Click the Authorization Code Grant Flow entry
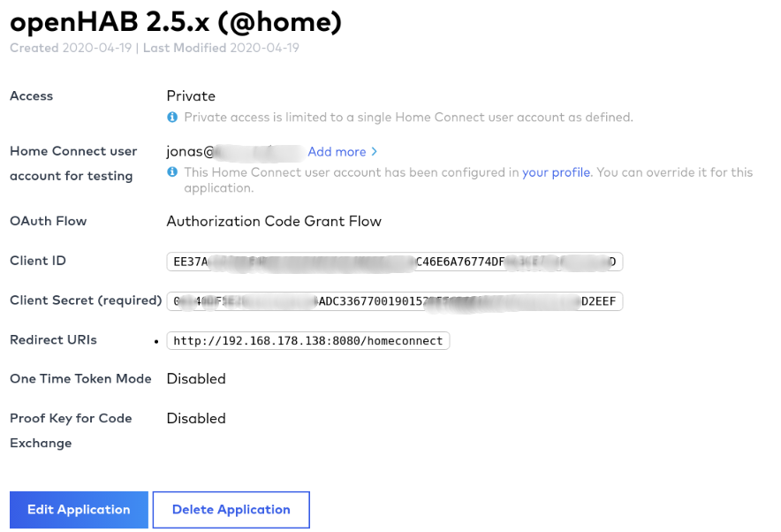The image size is (781, 532). 274,221
